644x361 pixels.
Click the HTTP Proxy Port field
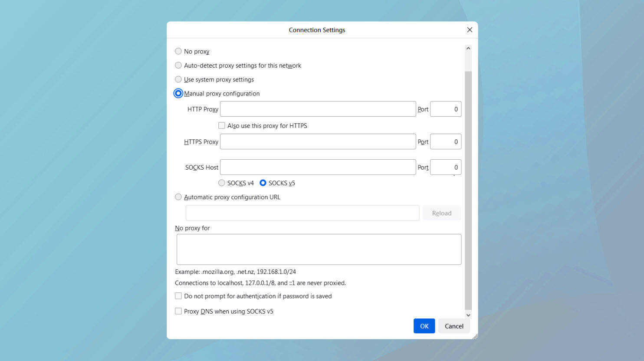(445, 109)
